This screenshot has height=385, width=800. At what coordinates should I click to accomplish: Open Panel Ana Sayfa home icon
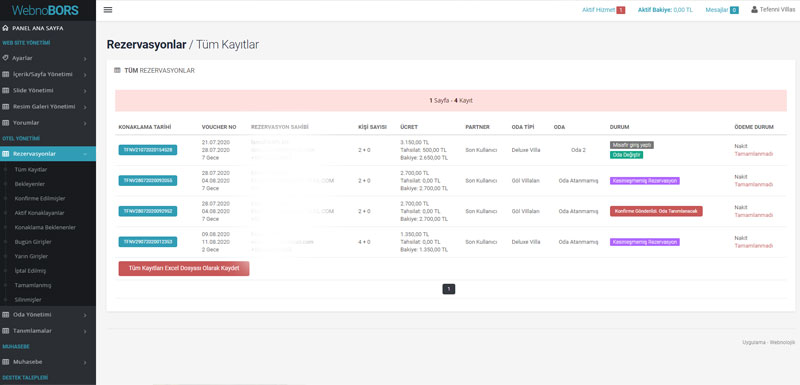pyautogui.click(x=6, y=28)
